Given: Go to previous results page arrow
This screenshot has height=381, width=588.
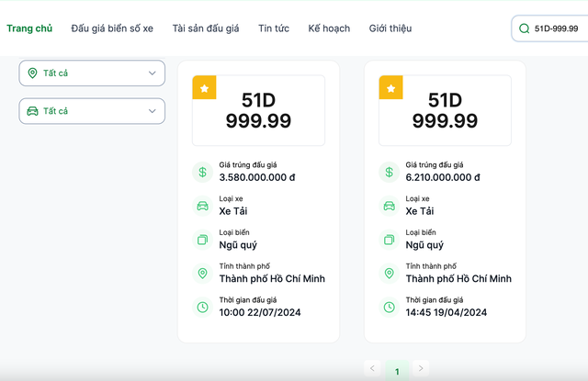Looking at the screenshot, I should pos(372,368).
